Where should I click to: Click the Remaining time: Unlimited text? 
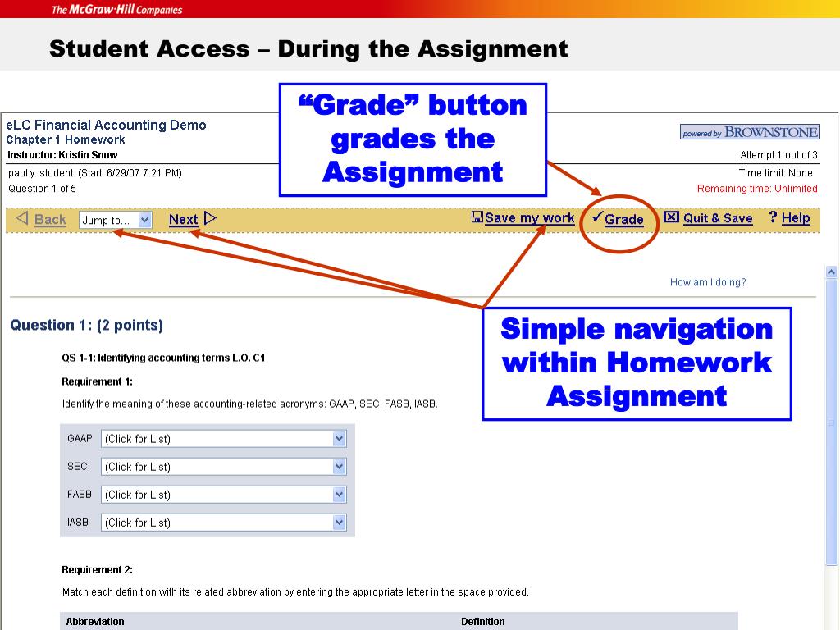(757, 189)
